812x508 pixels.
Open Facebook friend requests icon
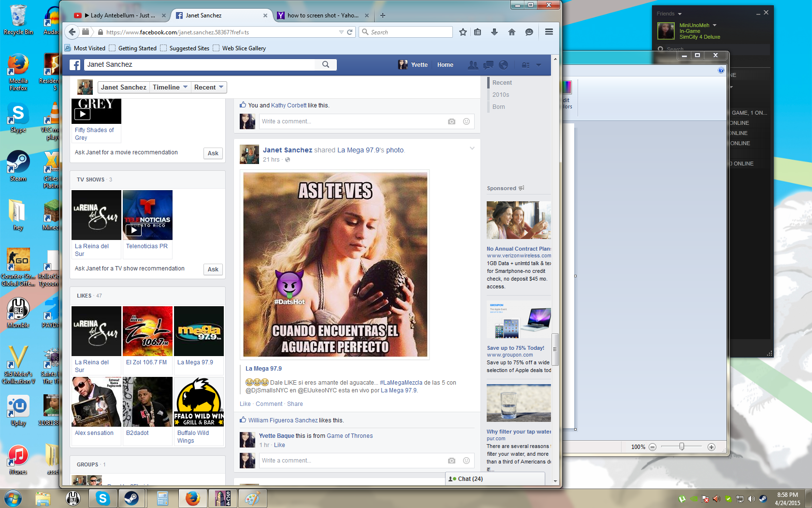(473, 65)
